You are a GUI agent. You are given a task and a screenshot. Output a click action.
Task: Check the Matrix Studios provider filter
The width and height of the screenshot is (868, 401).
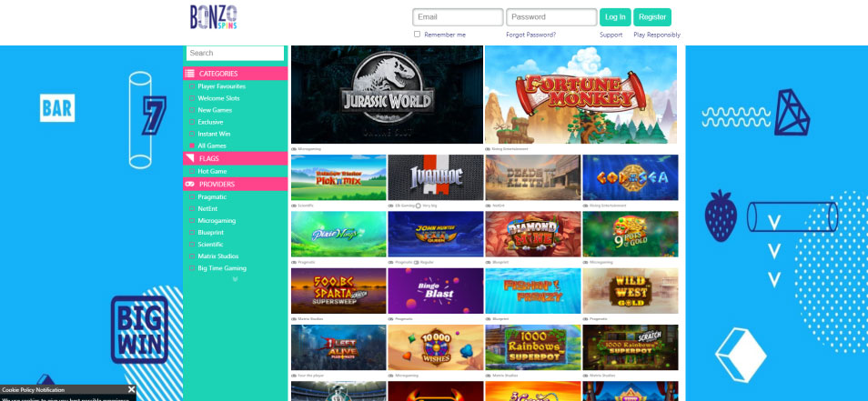pos(192,256)
